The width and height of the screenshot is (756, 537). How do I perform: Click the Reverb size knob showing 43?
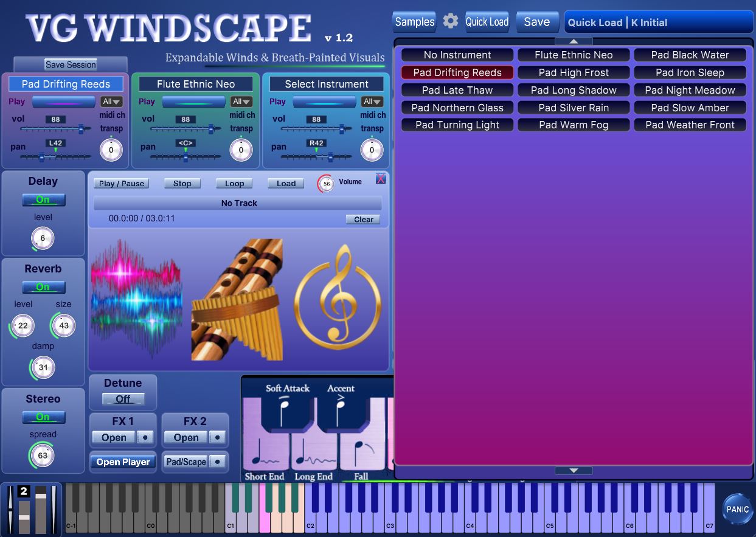point(63,325)
